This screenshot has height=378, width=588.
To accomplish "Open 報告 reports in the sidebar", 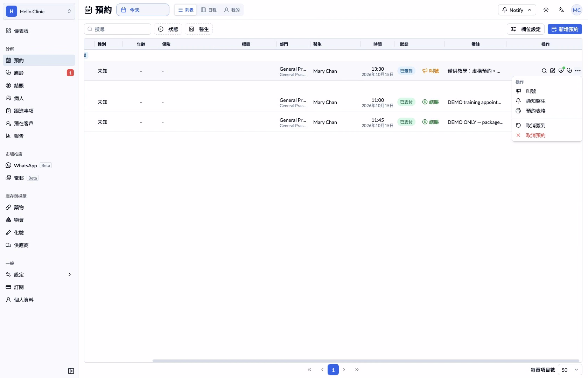I will (x=39, y=136).
